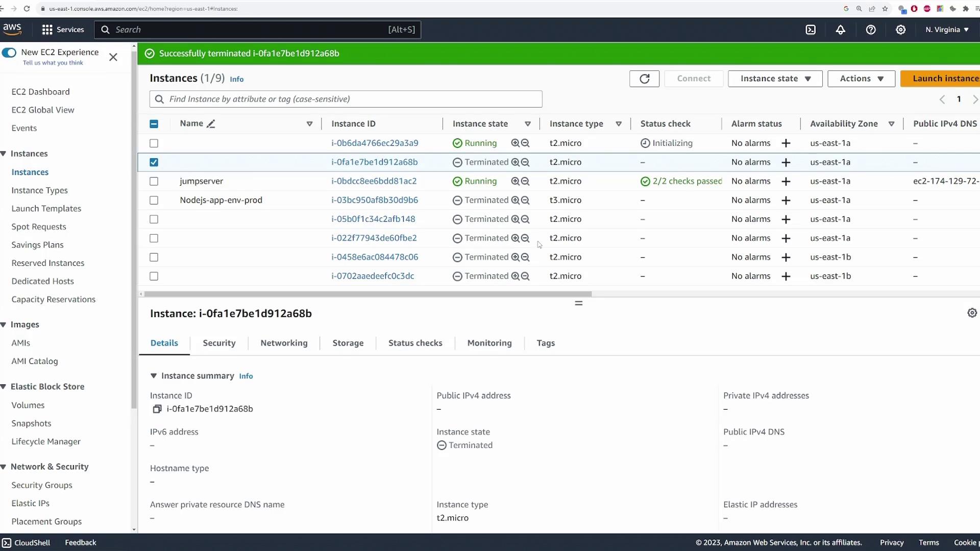Image resolution: width=980 pixels, height=551 pixels.
Task: Collapse the Instance summary section
Action: (153, 376)
